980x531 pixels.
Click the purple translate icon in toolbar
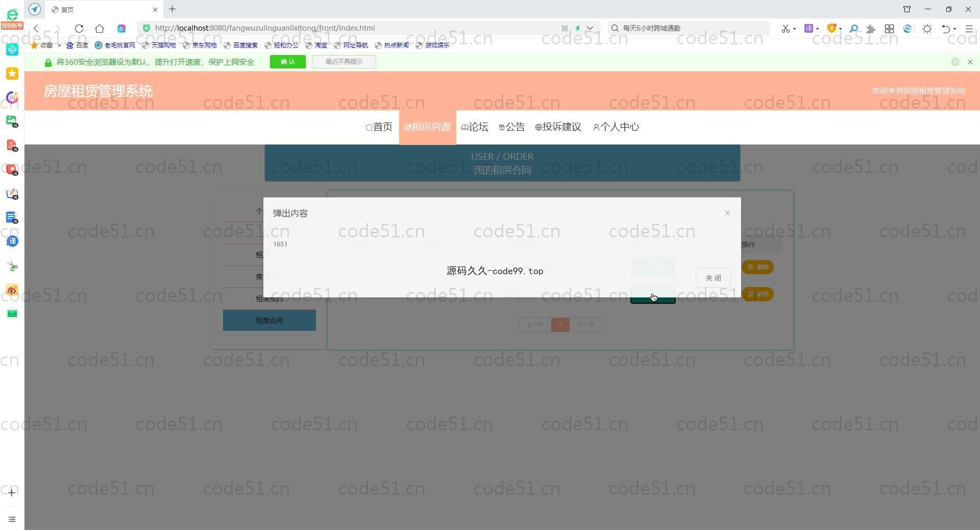click(808, 29)
